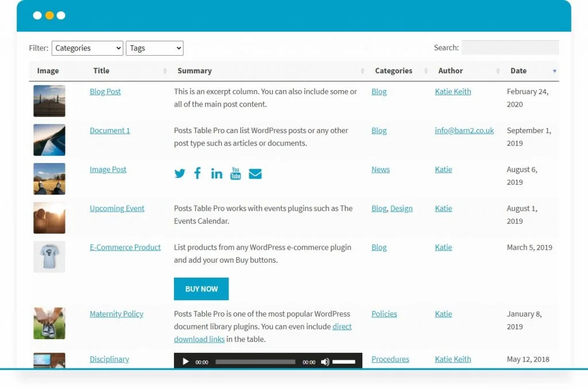Click the YouTube icon in Image Post row

pos(235,173)
